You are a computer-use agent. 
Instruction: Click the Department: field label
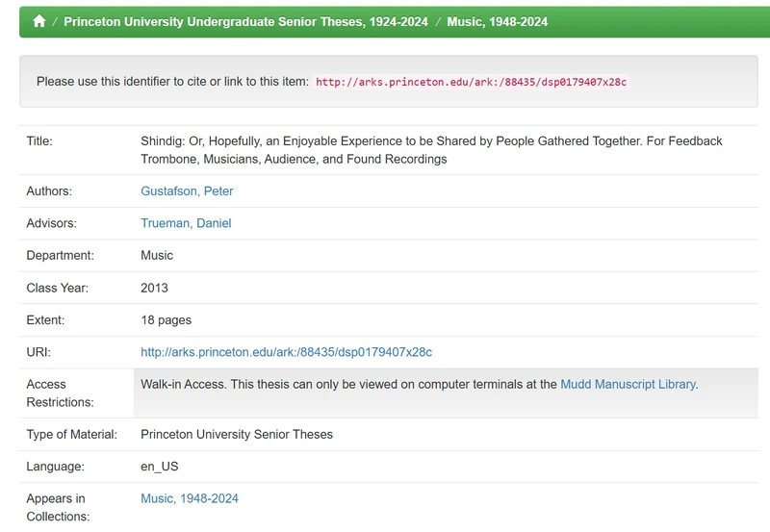(60, 256)
